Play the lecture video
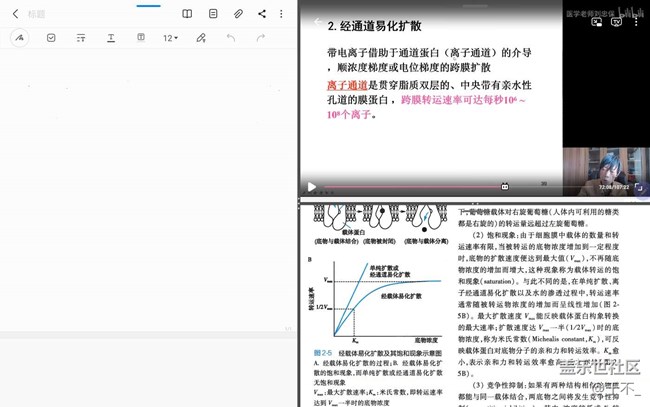650x407 pixels. pos(311,186)
